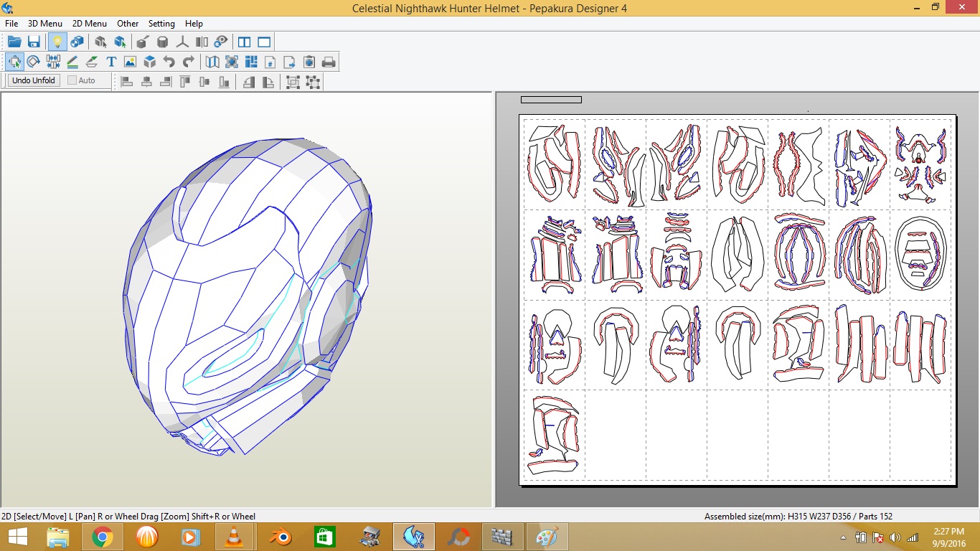Click the Undo Unfold button
The height and width of the screenshot is (551, 980).
coord(34,80)
